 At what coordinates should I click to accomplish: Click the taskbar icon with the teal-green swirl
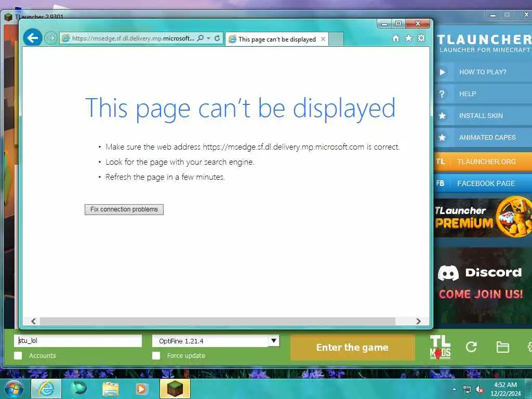79,389
